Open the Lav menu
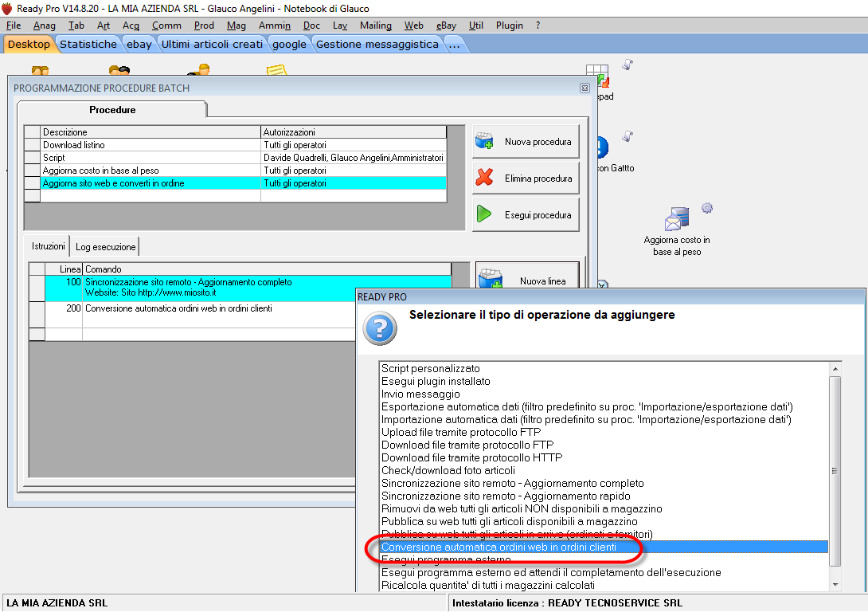 (x=340, y=25)
